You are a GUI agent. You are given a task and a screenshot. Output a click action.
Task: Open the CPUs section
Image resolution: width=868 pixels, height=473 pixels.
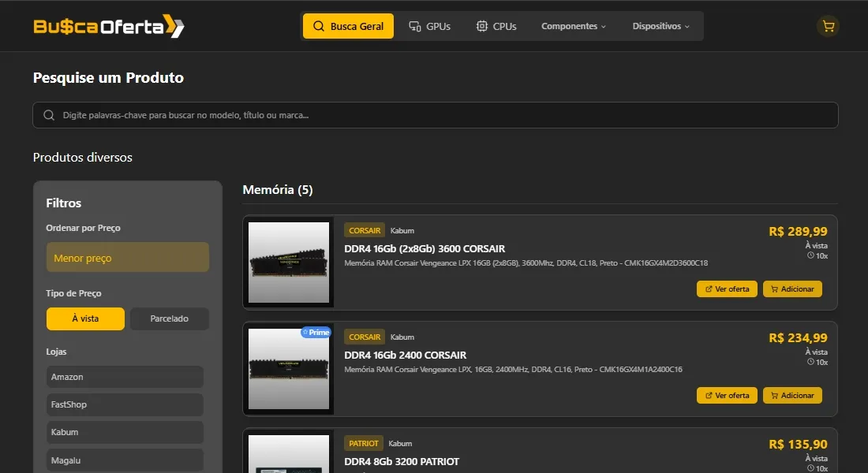point(496,26)
